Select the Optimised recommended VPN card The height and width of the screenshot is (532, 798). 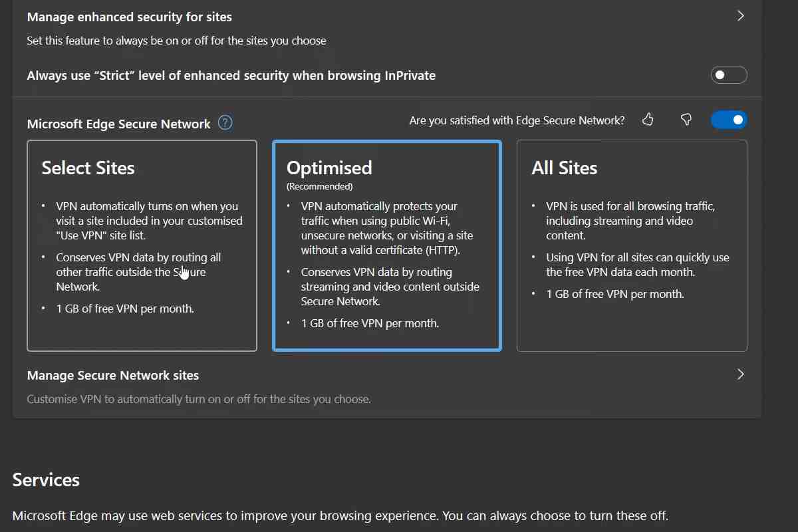[x=386, y=245]
